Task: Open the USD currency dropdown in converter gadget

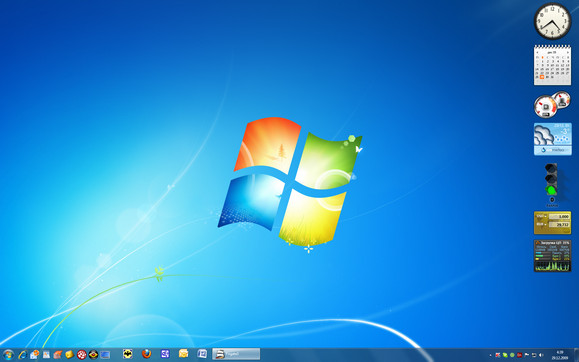Action: (x=542, y=216)
